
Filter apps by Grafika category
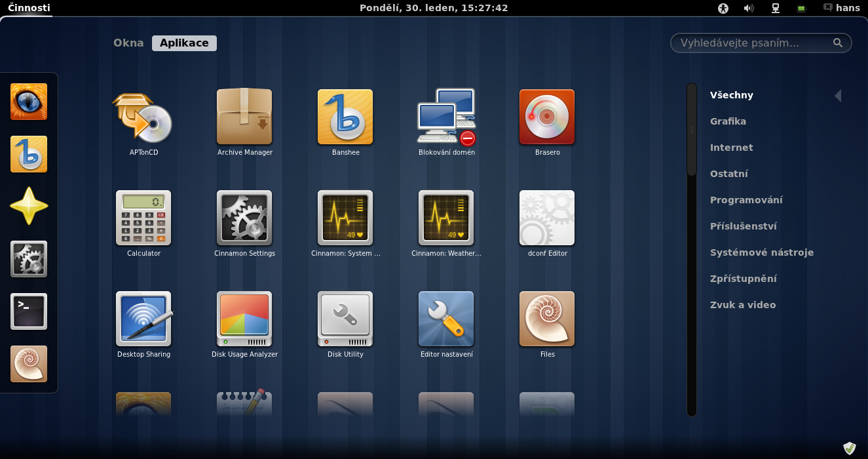pos(728,121)
